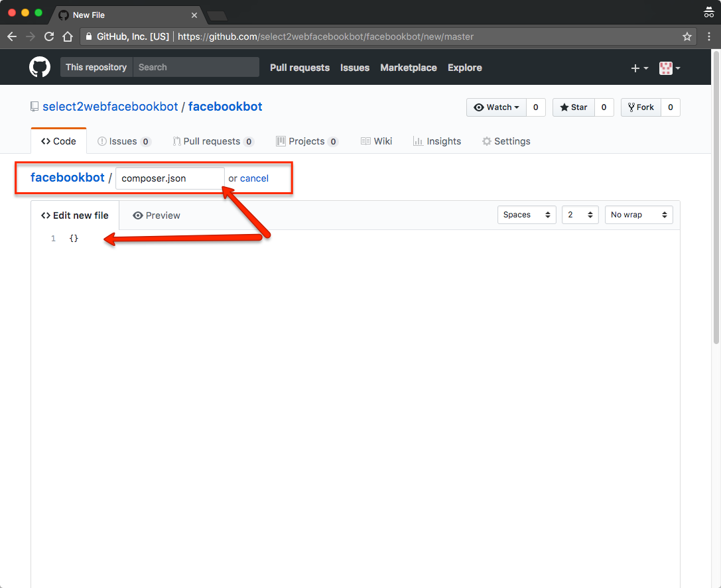This screenshot has height=588, width=721.
Task: Open Issues in top navigation
Action: tap(355, 68)
